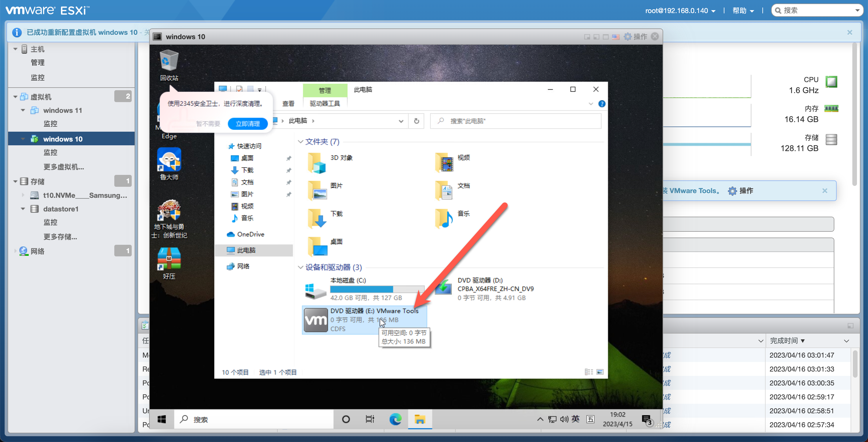Screen dimensions: 868x442
Task: Click the US keyboard layout icon in console toolbar
Action: tap(616, 37)
